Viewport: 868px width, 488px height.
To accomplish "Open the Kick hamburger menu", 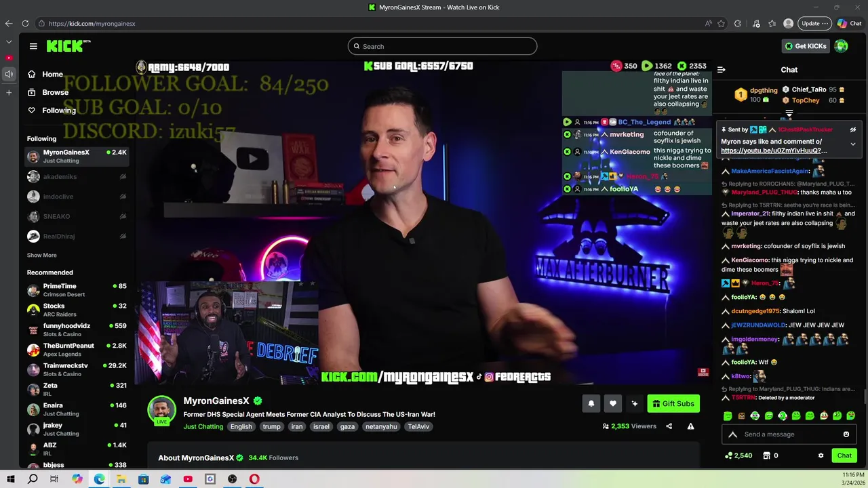I will (x=33, y=46).
